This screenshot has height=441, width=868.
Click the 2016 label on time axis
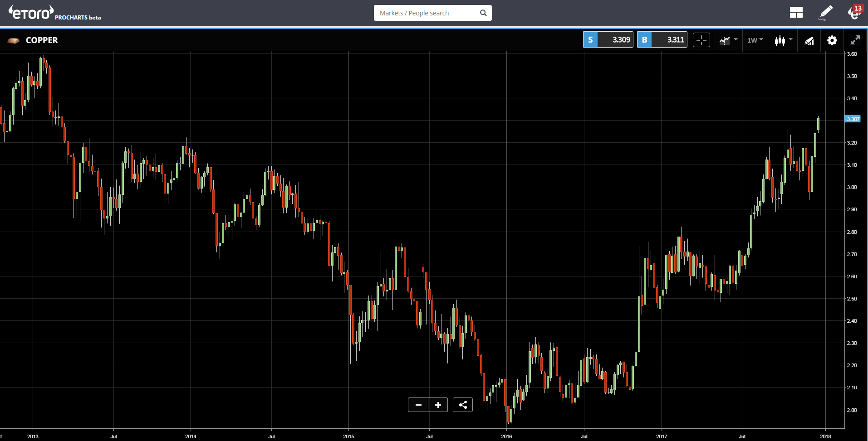[506, 436]
